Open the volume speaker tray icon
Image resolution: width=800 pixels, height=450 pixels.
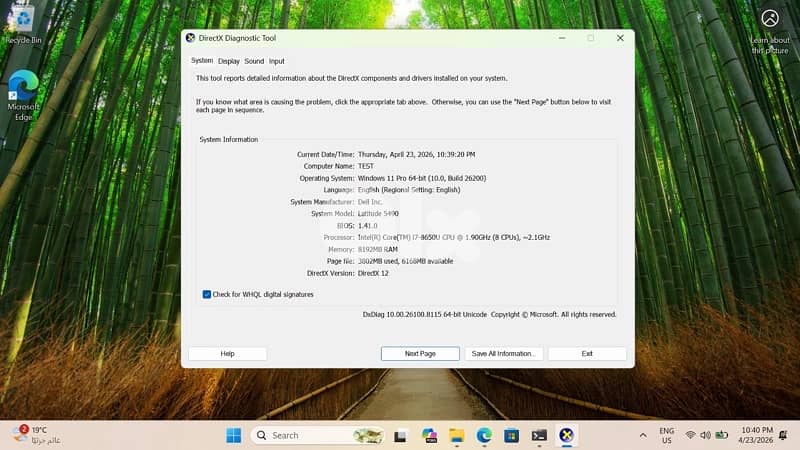click(x=706, y=435)
